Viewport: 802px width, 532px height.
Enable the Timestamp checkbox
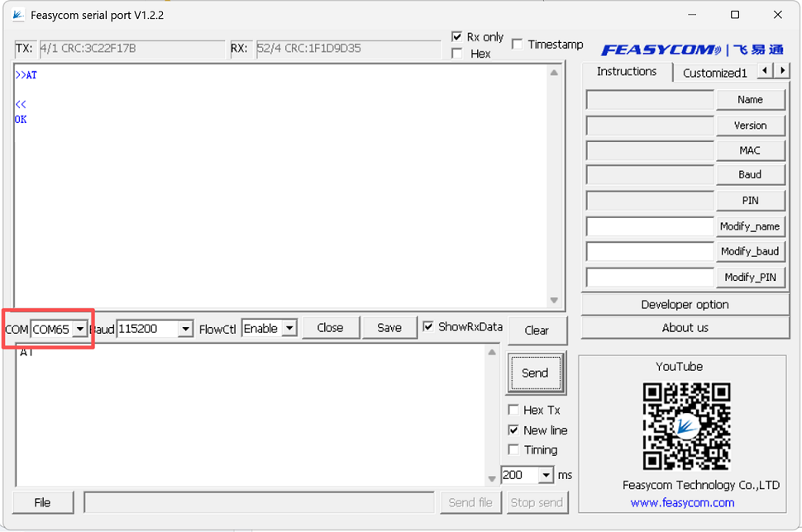pyautogui.click(x=518, y=45)
